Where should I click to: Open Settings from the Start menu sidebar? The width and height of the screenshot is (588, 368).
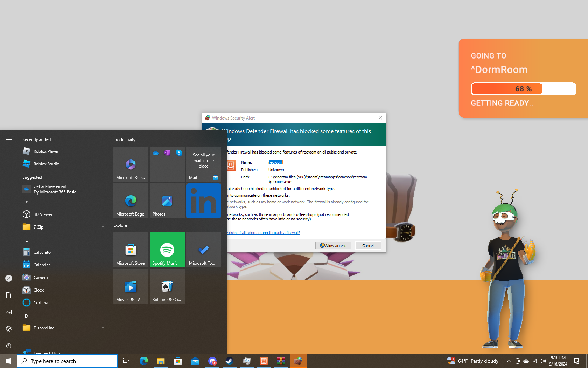9,329
